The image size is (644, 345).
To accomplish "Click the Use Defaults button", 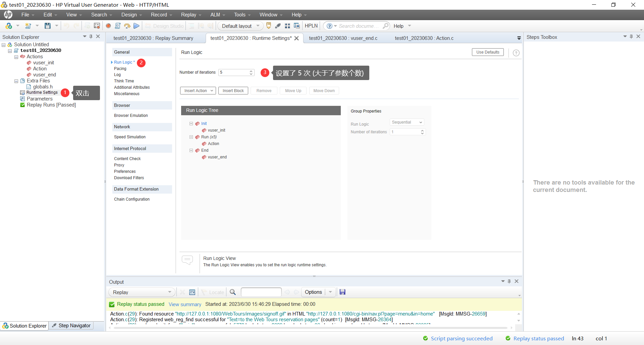I will click(488, 52).
